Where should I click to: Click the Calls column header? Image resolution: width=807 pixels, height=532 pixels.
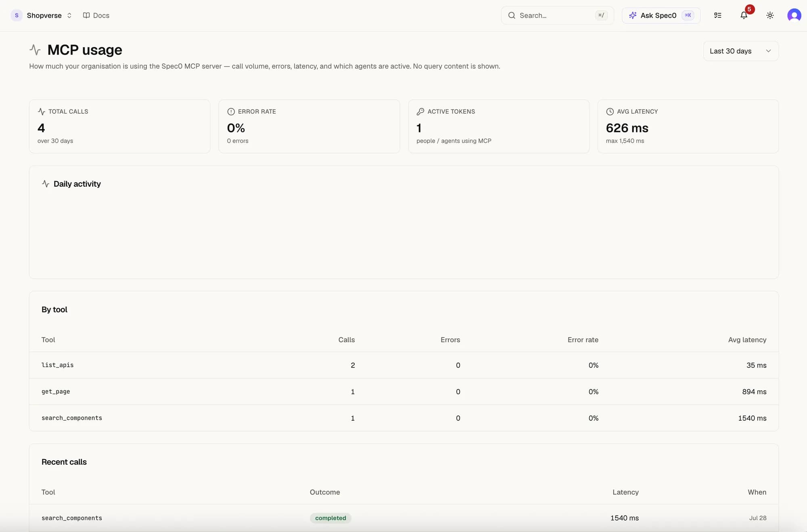(x=346, y=340)
